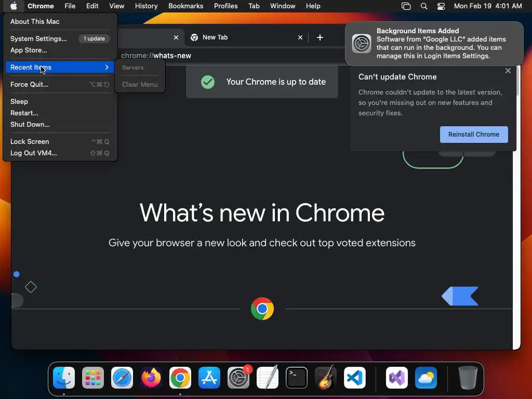532x399 pixels.
Task: Open Finder from the dock
Action: point(64,378)
